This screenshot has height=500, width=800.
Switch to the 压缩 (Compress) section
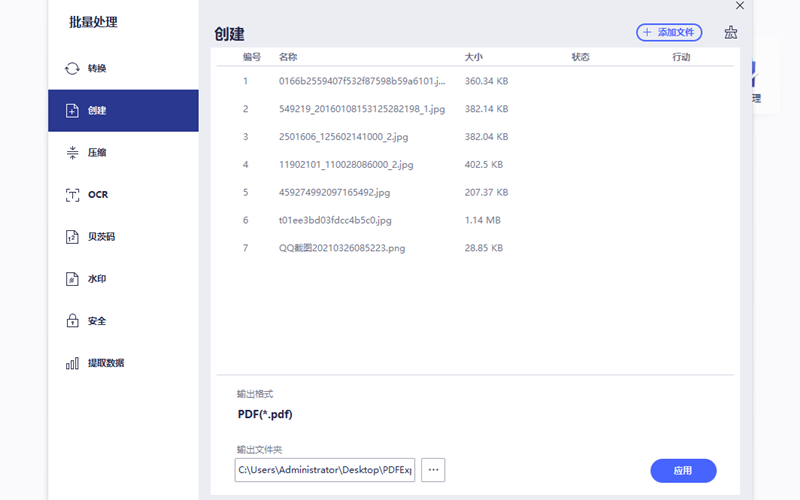click(97, 153)
